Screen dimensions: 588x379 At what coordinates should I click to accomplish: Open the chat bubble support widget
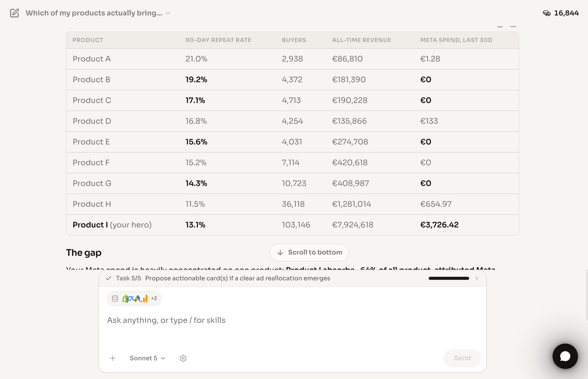click(x=565, y=356)
